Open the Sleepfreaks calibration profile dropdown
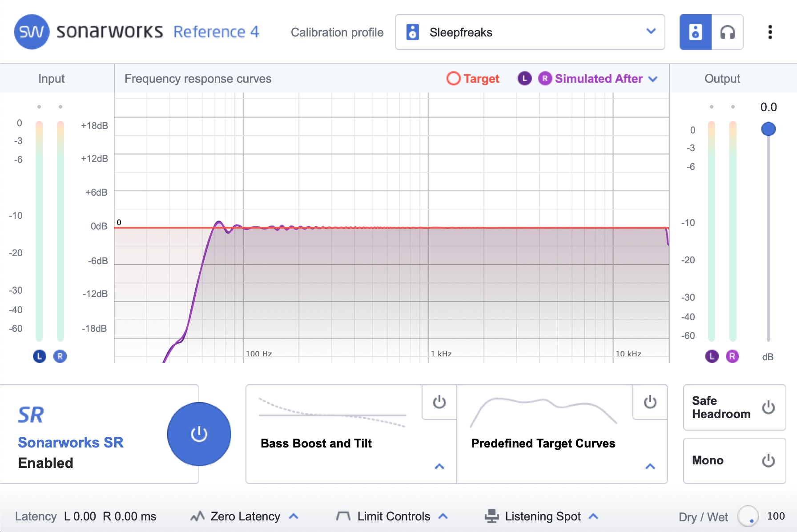 (x=530, y=32)
